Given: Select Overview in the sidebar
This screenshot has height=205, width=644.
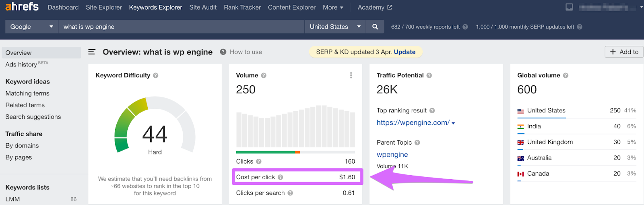Looking at the screenshot, I should (x=41, y=53).
